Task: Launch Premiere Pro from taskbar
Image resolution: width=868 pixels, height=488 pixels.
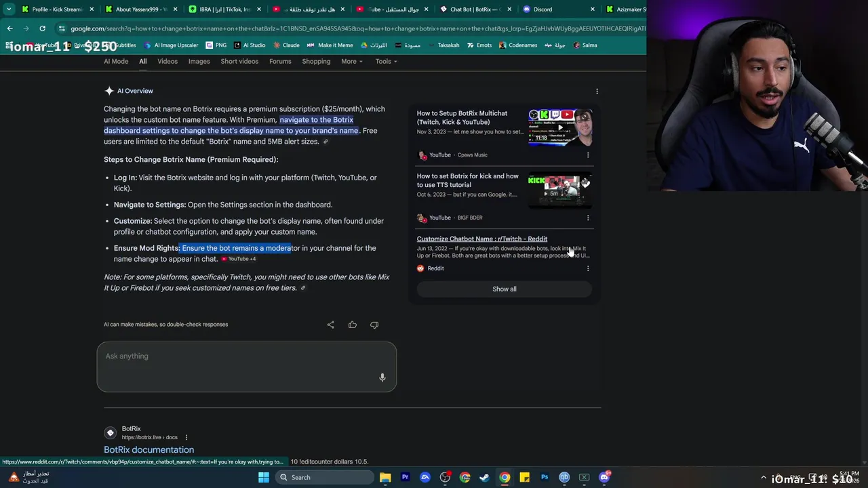Action: [405, 477]
